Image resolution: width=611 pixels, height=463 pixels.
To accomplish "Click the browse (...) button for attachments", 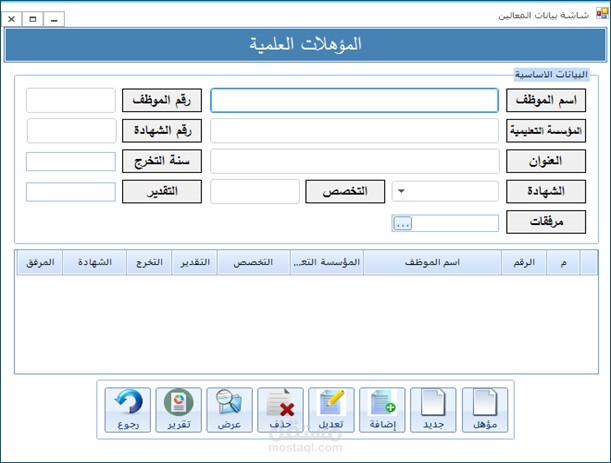I will pos(402,224).
